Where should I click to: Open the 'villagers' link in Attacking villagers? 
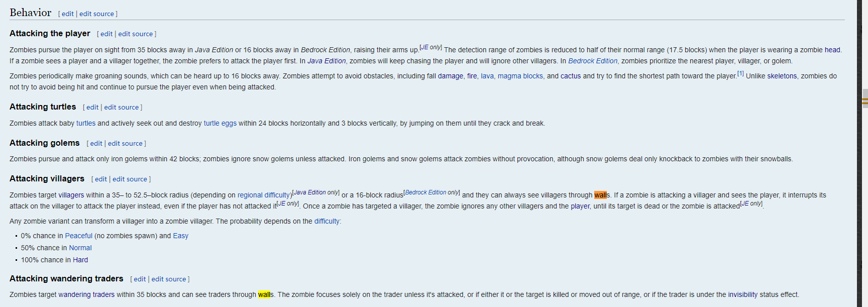pyautogui.click(x=71, y=195)
